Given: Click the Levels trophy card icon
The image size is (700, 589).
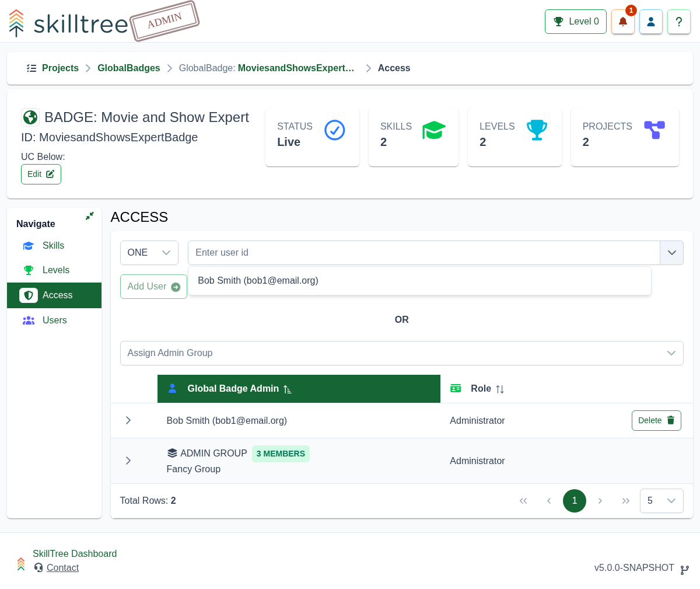Looking at the screenshot, I should coord(537,130).
